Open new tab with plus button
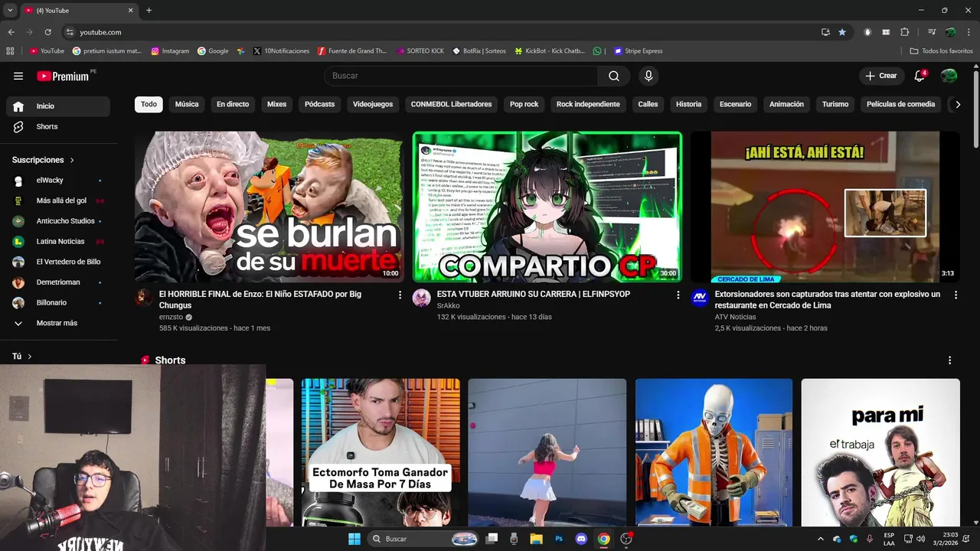This screenshot has height=551, width=980. 149,10
